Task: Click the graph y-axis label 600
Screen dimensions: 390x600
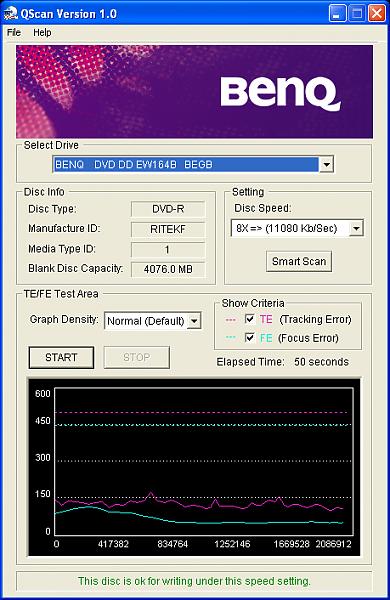Action: [42, 393]
